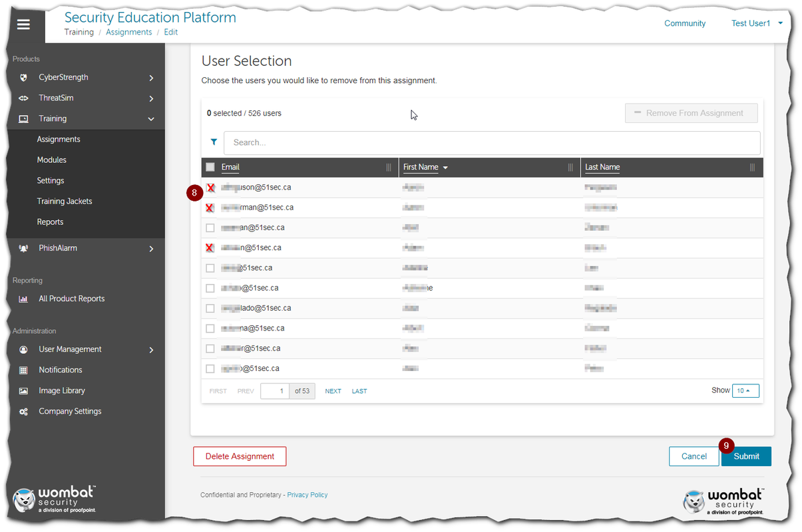The image size is (802, 532).
Task: Click the Email column resize handle icon
Action: 389,168
